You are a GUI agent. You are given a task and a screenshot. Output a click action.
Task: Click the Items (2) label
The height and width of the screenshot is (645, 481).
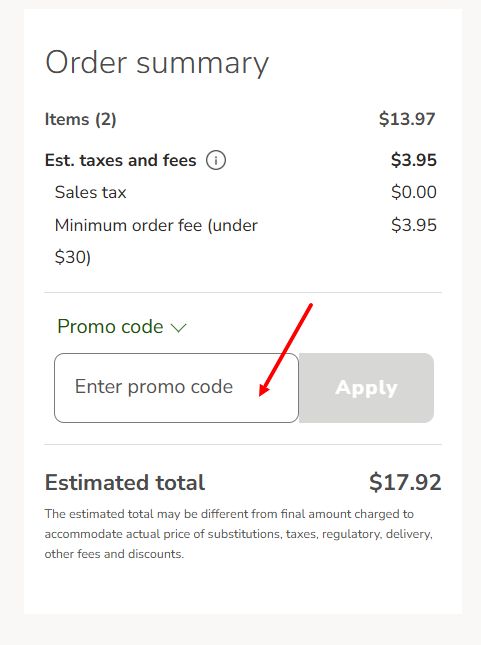[x=81, y=119]
